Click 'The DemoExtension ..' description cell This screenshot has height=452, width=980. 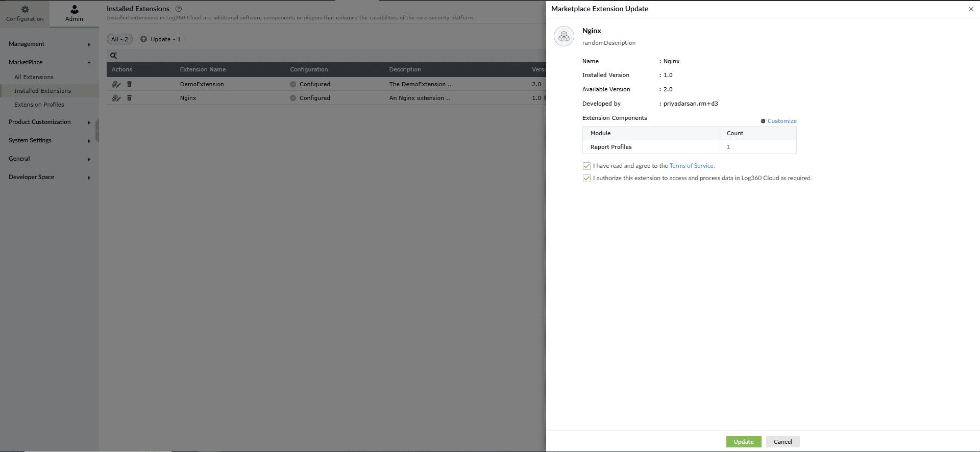tap(420, 84)
